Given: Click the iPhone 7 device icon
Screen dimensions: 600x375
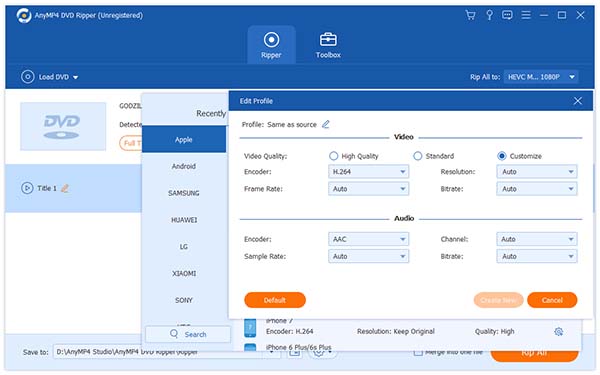Looking at the screenshot, I should tap(250, 328).
